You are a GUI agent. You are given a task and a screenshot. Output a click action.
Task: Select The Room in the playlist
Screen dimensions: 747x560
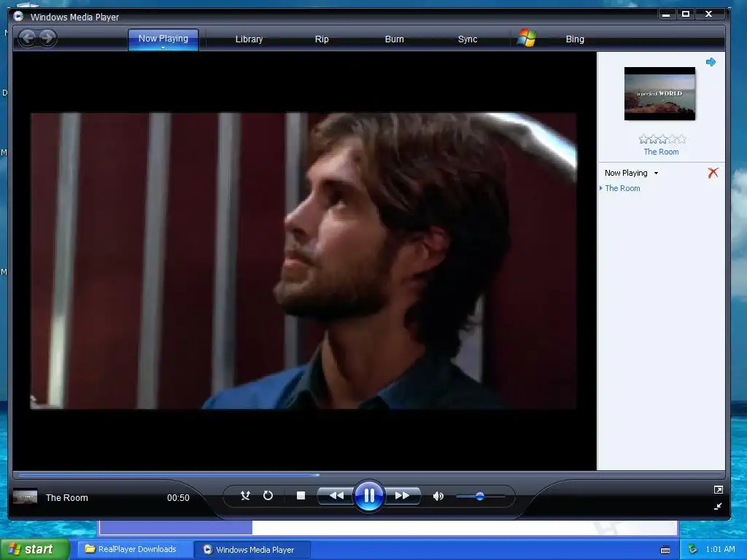[x=622, y=188]
